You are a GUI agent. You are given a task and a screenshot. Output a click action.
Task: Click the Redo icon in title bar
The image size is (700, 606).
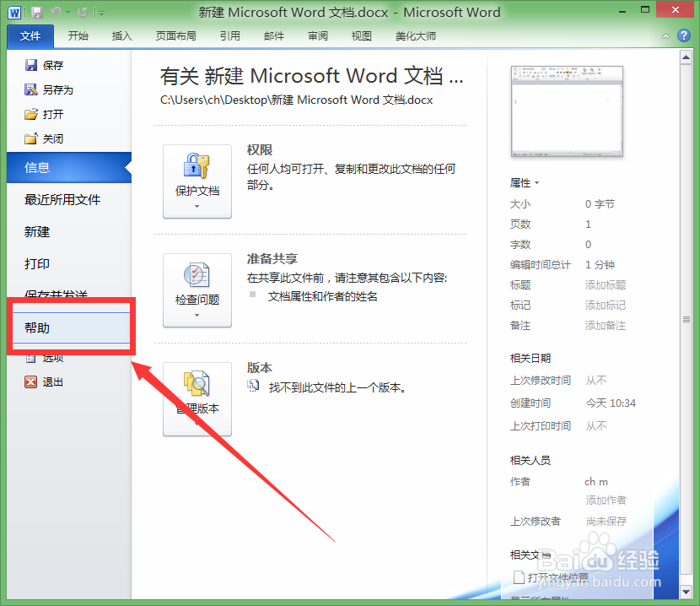[x=82, y=12]
